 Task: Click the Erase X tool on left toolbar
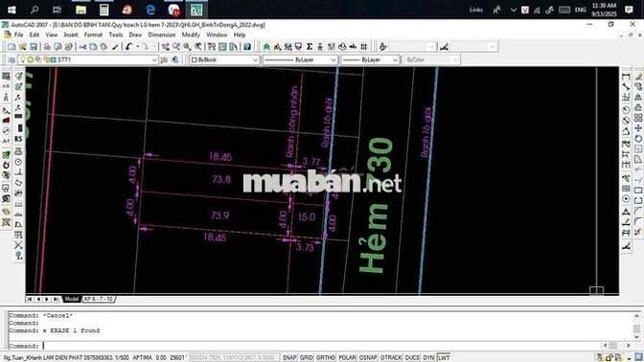pyautogui.click(x=18, y=245)
